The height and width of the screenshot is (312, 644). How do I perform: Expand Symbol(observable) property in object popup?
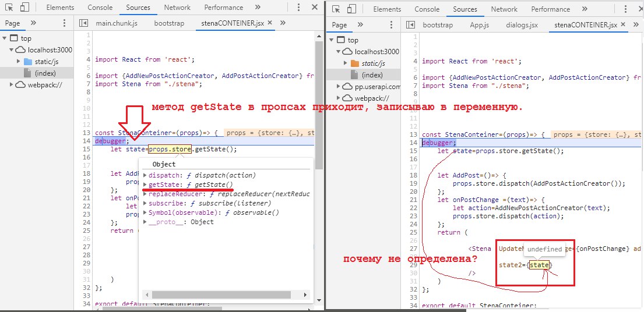click(145, 212)
